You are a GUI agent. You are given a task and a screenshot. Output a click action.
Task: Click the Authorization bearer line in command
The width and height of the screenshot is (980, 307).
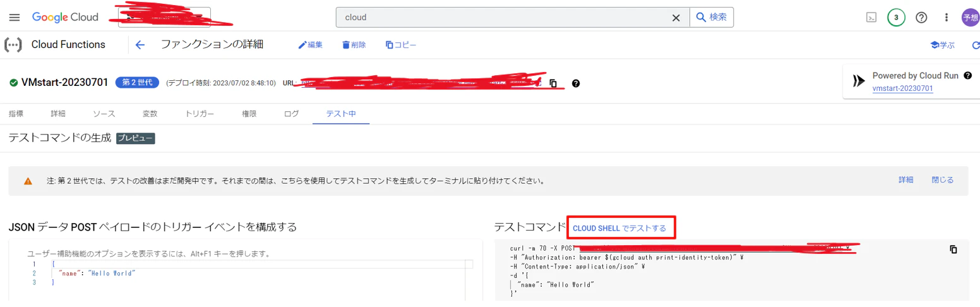click(x=625, y=258)
